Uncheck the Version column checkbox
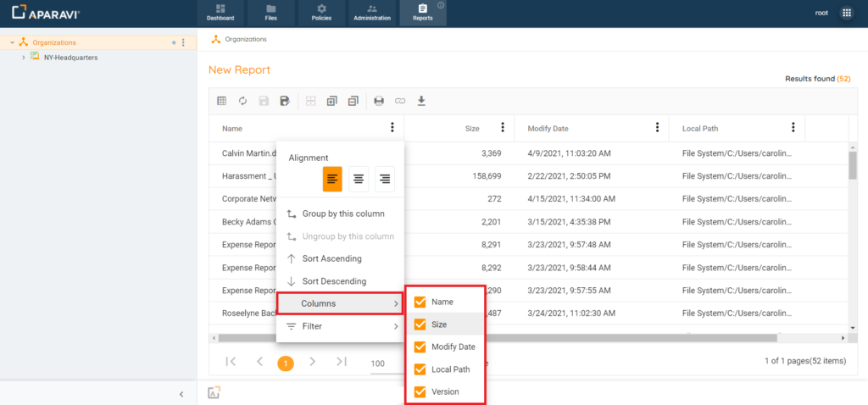The image size is (868, 405). [x=420, y=391]
